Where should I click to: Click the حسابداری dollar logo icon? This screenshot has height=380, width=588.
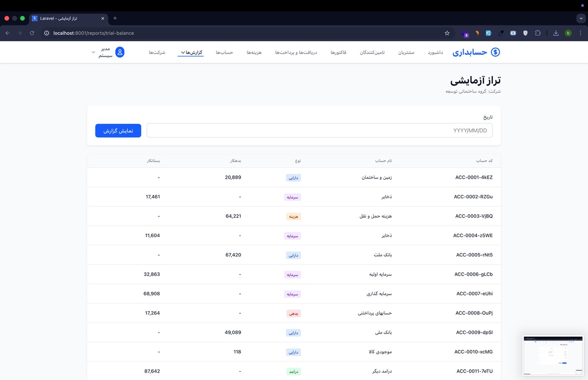click(495, 52)
